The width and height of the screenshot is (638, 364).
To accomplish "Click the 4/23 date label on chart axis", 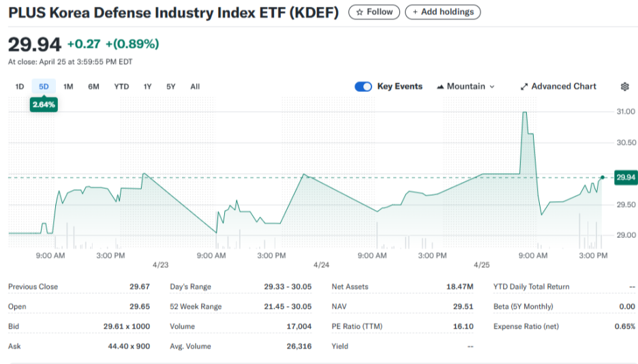I will point(160,265).
